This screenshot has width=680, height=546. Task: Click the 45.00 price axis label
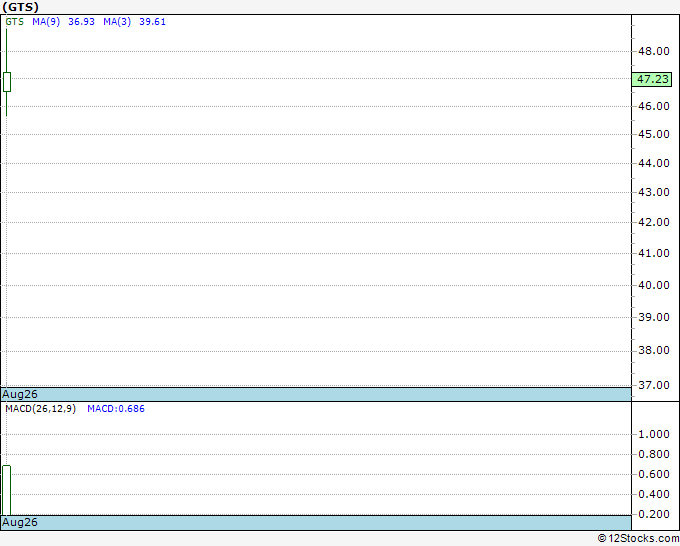click(x=654, y=134)
